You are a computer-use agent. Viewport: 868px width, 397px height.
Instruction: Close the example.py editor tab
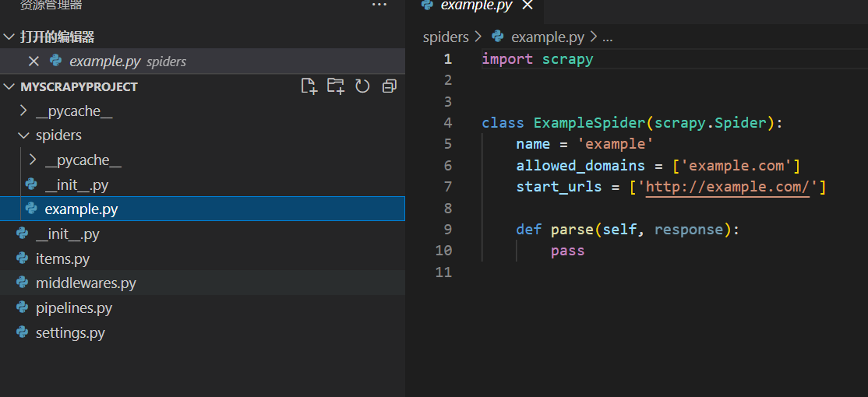pyautogui.click(x=528, y=5)
